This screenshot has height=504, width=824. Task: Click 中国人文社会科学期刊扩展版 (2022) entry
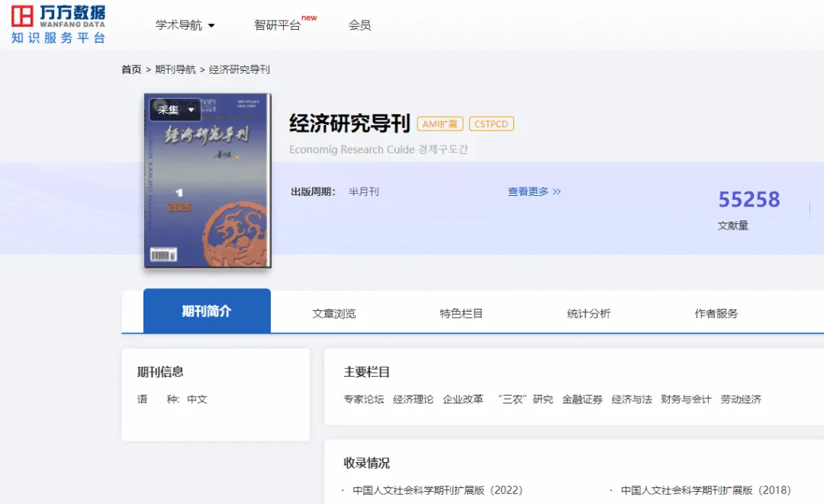click(x=437, y=490)
